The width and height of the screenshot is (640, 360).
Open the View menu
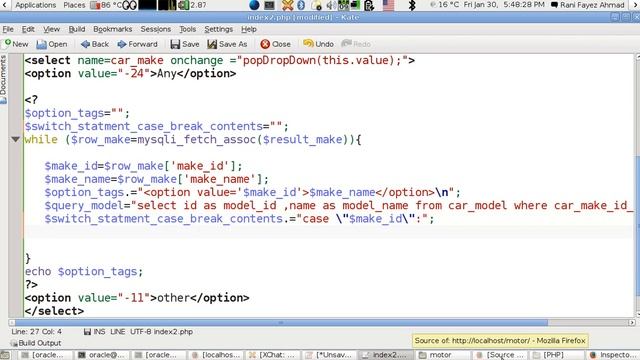coord(51,29)
